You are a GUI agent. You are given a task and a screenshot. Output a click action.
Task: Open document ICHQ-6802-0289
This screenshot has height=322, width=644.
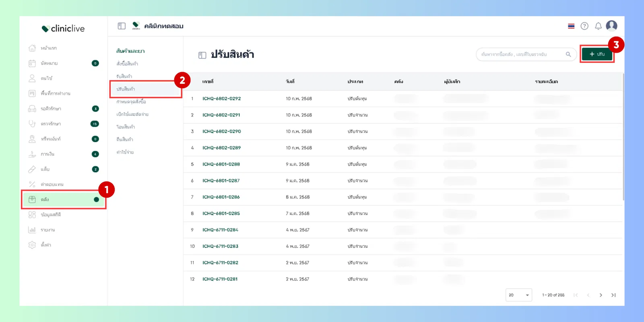222,148
